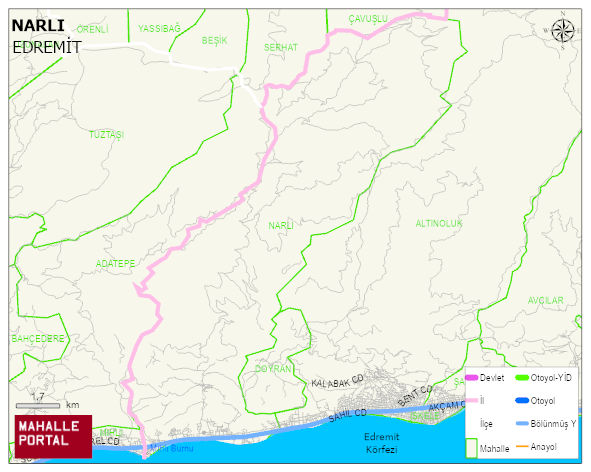The image size is (591, 472).
Task: Click the Mahalle legend box icon
Action: tap(472, 448)
